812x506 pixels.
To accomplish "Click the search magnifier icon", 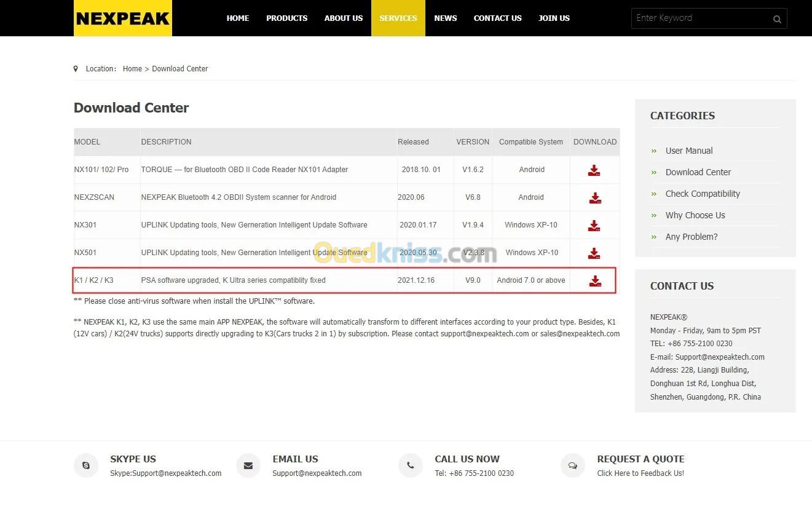I will pyautogui.click(x=777, y=19).
